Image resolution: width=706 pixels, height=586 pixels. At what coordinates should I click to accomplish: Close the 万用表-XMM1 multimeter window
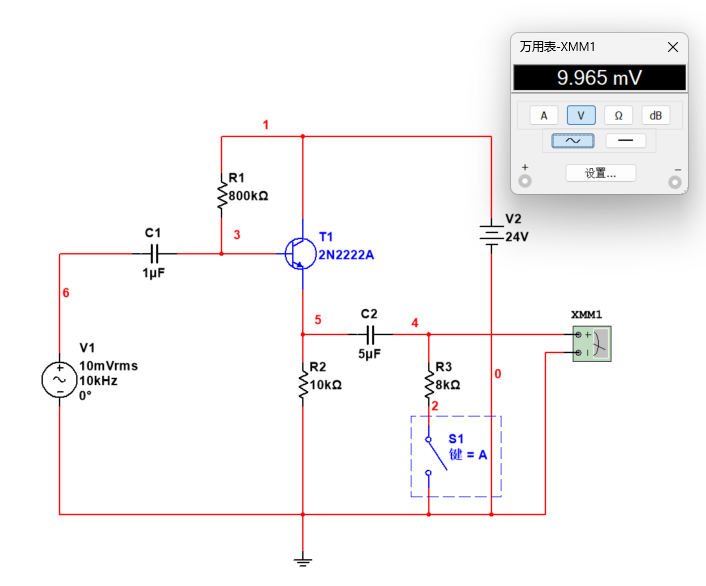(x=673, y=47)
